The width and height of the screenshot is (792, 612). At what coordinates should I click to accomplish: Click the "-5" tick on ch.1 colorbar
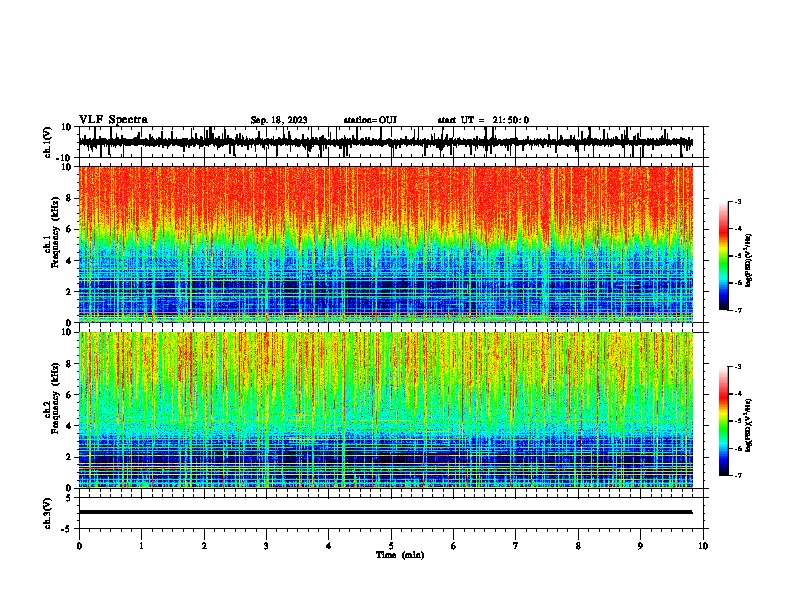[737, 256]
